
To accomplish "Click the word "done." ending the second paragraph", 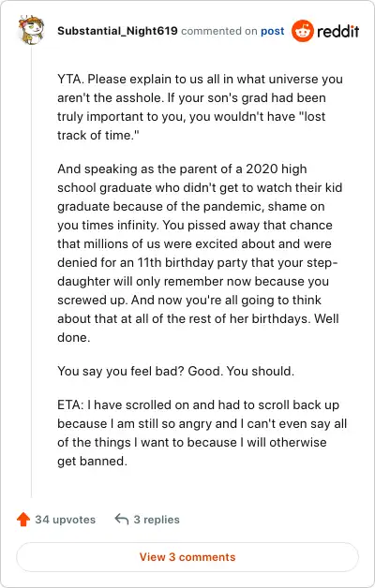I will point(73,337).
